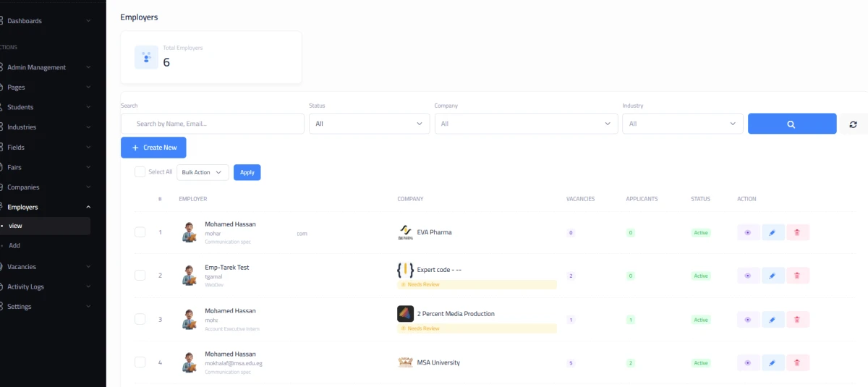868x387 pixels.
Task: Expand Admin Management sidebar menu
Action: [47, 67]
